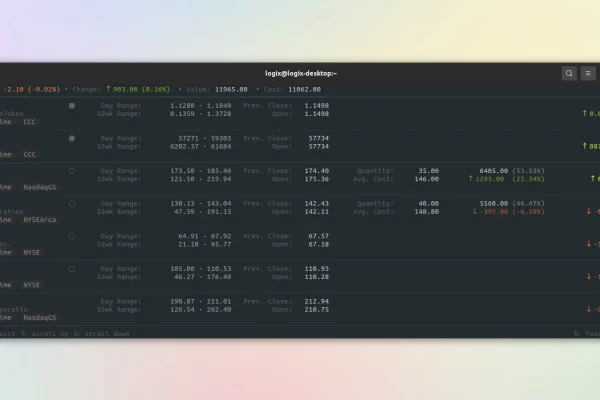Open the terminal search icon

coord(569,73)
